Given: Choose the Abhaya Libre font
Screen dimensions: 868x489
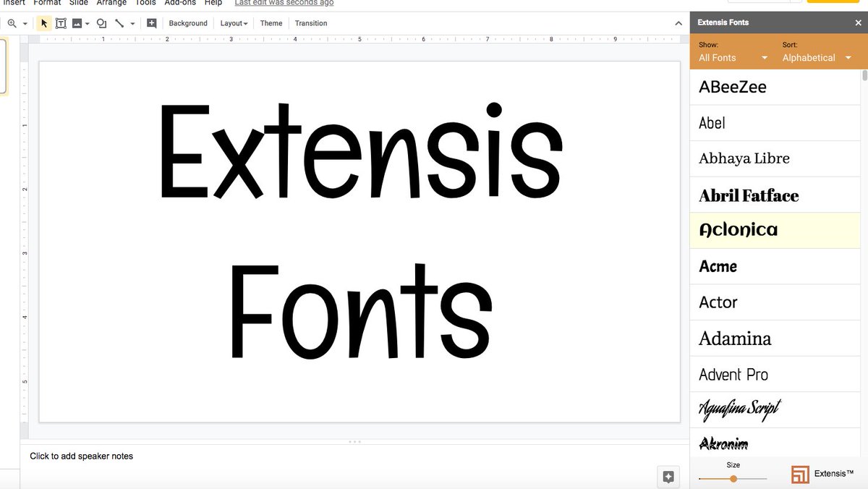Looking at the screenshot, I should point(775,159).
